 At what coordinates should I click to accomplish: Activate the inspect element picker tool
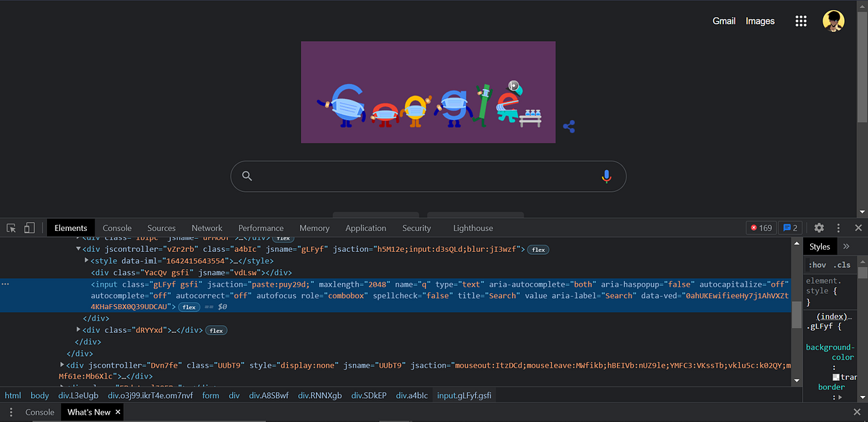(12, 228)
